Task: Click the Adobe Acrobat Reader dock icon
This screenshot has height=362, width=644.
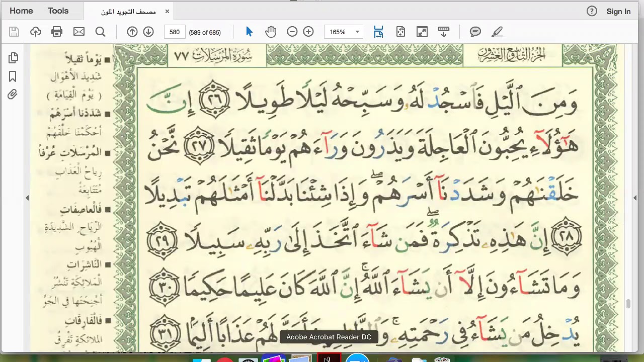Action: 330,358
